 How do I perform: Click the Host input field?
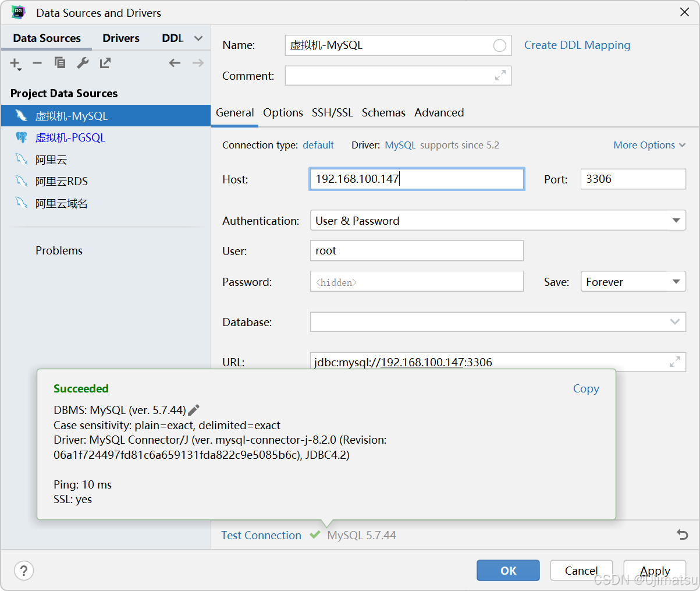417,179
